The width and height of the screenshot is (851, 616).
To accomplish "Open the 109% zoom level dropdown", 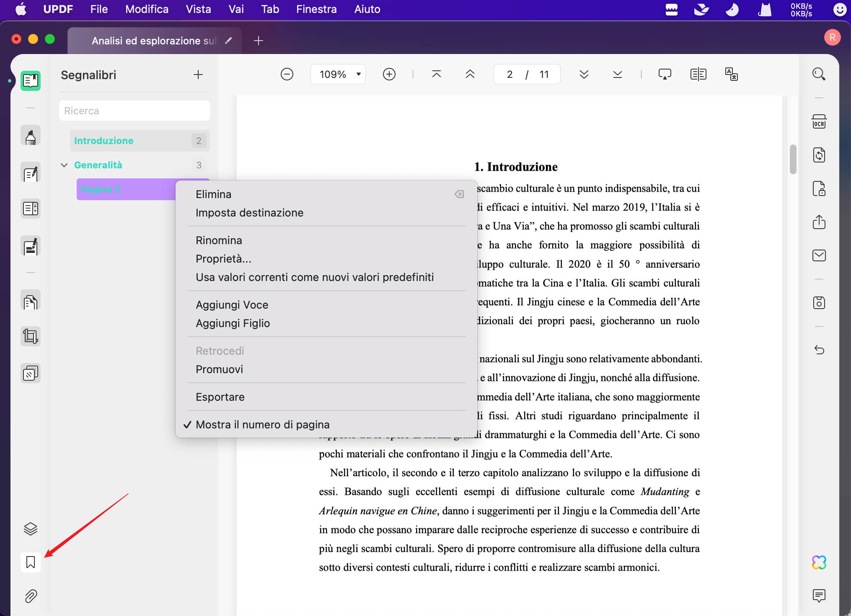I will coord(338,74).
